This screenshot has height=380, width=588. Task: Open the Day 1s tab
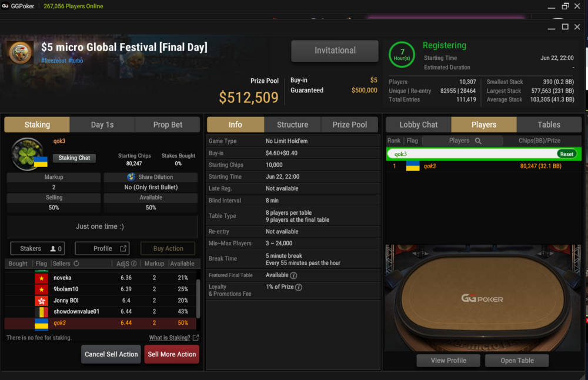(x=102, y=125)
